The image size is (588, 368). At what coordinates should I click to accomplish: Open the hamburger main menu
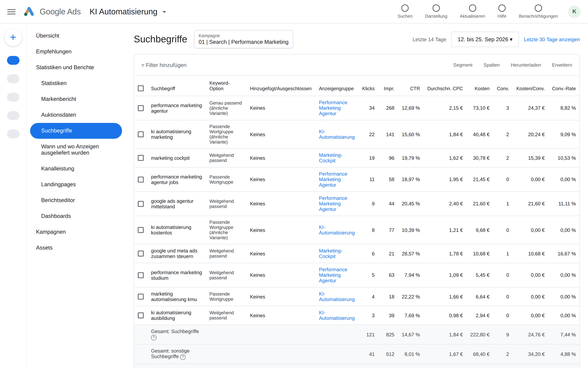pos(11,12)
